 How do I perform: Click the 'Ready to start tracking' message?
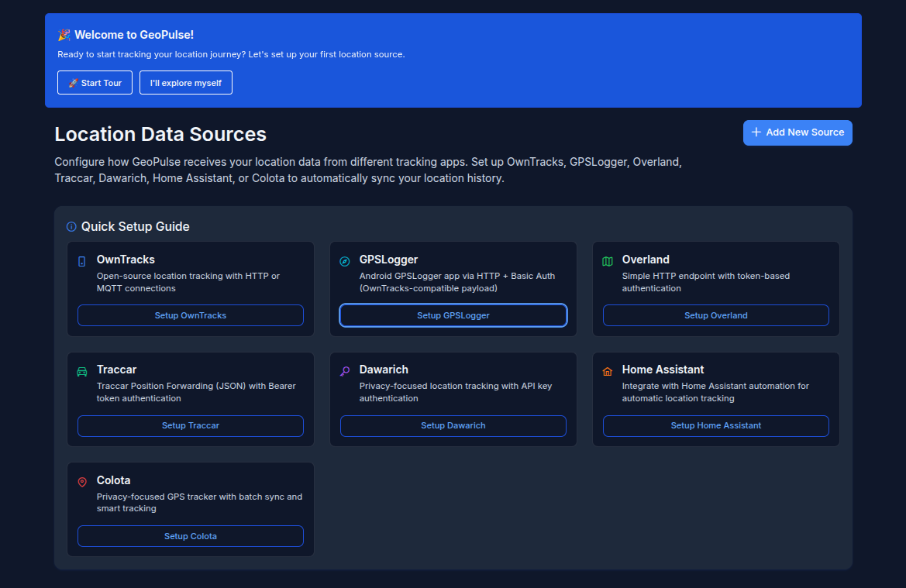[x=231, y=54]
